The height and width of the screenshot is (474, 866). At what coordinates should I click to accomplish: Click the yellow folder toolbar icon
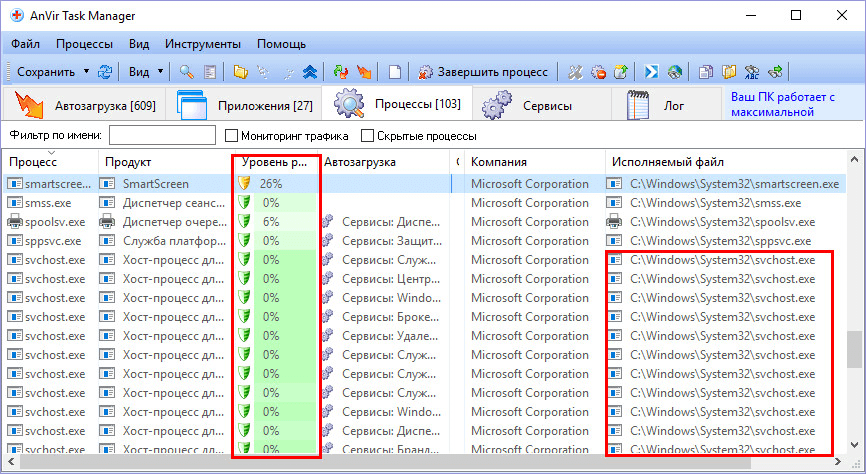click(x=240, y=72)
